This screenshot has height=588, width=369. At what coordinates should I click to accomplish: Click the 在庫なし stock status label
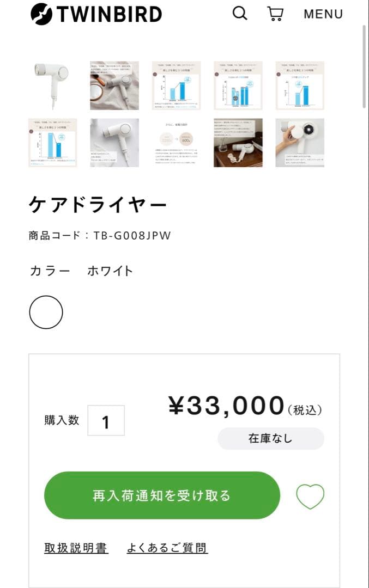(x=271, y=438)
